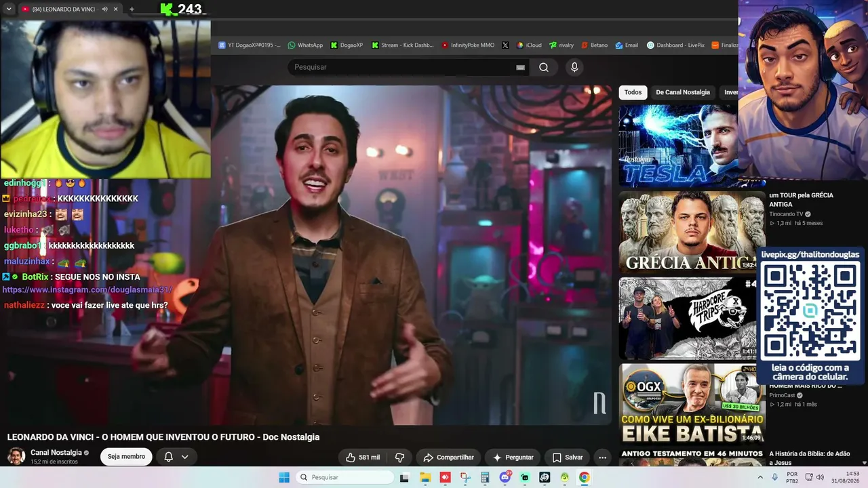The image size is (868, 488).
Task: Open the Grécia Antiga video thumbnail
Action: click(x=692, y=232)
